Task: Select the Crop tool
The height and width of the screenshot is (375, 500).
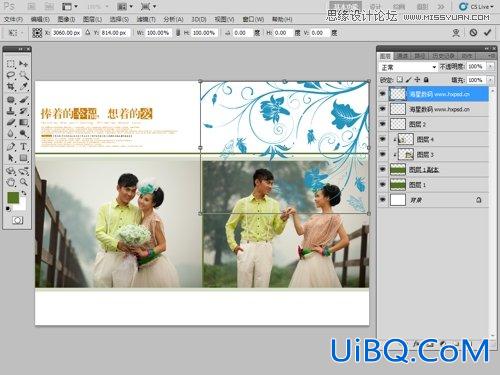Action: (11, 87)
